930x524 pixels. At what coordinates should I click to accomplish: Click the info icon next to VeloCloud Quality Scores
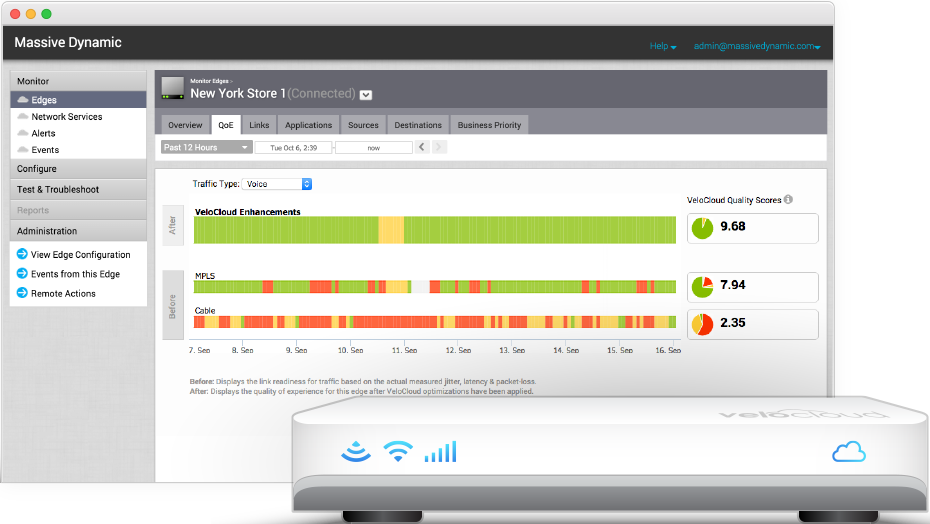(788, 199)
